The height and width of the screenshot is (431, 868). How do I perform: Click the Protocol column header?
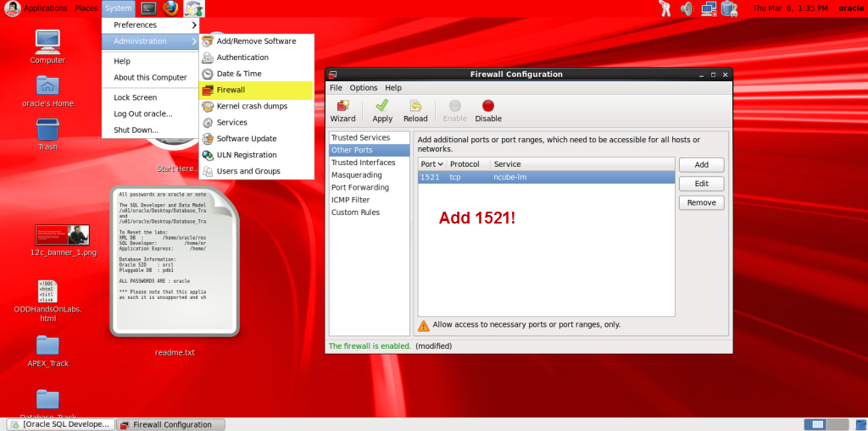tap(468, 163)
